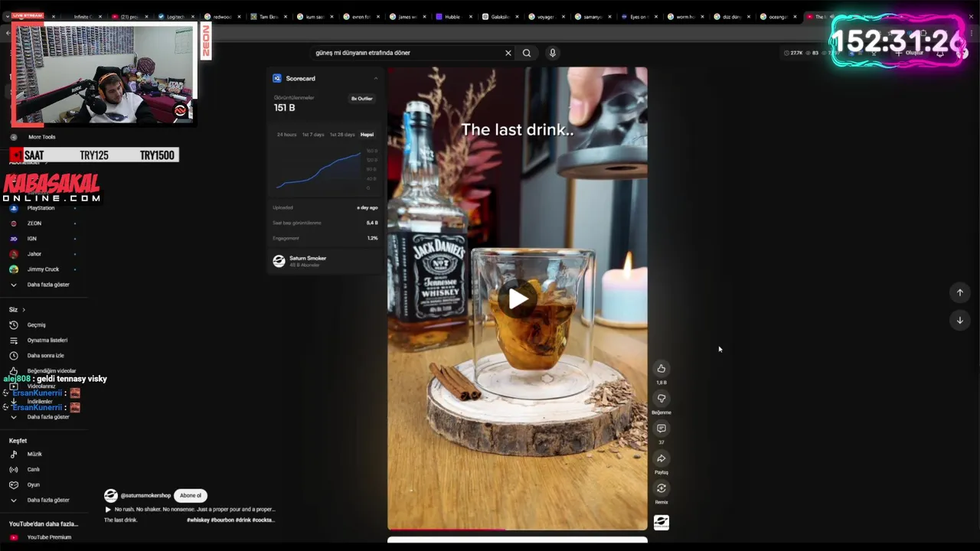Screen dimensions: 980x551
Task: Open the Jimmy Cruck subscription
Action: pos(42,269)
